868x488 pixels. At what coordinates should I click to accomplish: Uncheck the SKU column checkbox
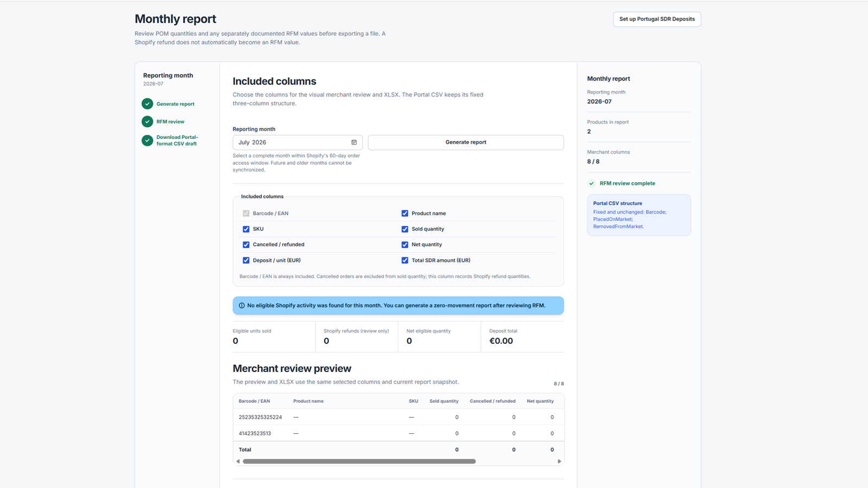tap(246, 229)
